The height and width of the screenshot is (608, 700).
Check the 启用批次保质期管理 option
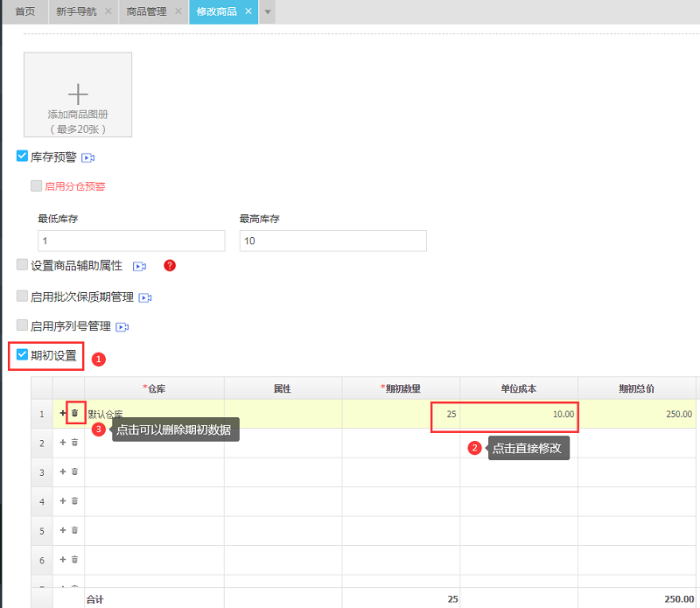tap(23, 297)
